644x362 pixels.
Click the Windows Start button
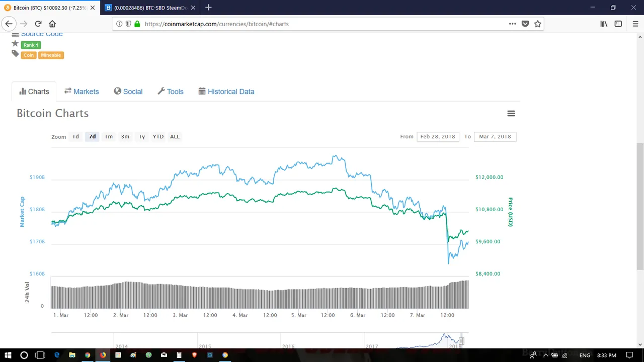tap(8, 355)
